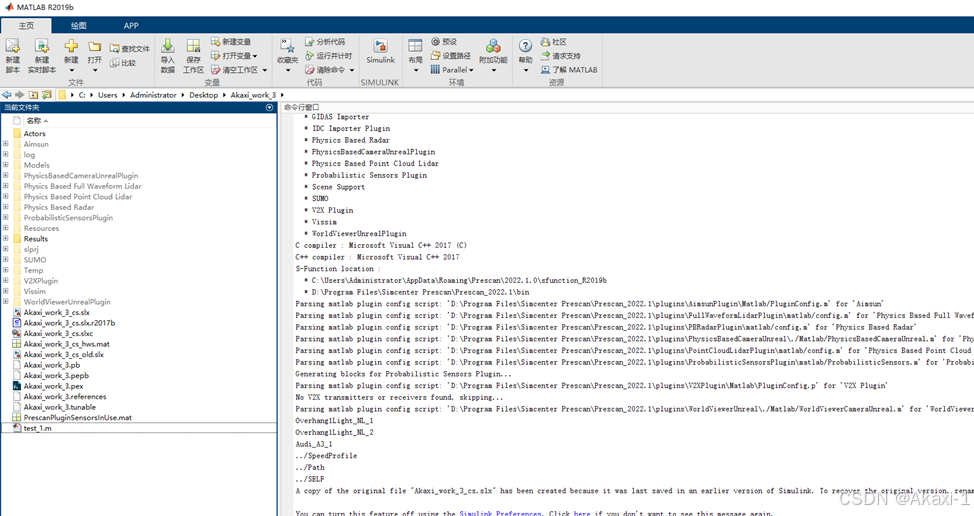This screenshot has width=974, height=516.
Task: Click the browse for folder icon
Action: (46, 95)
